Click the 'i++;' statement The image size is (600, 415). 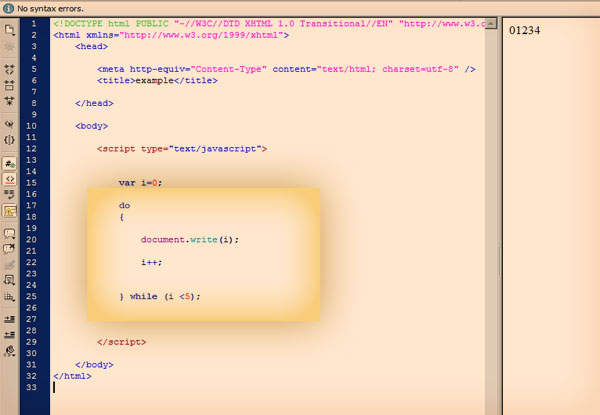tap(152, 262)
